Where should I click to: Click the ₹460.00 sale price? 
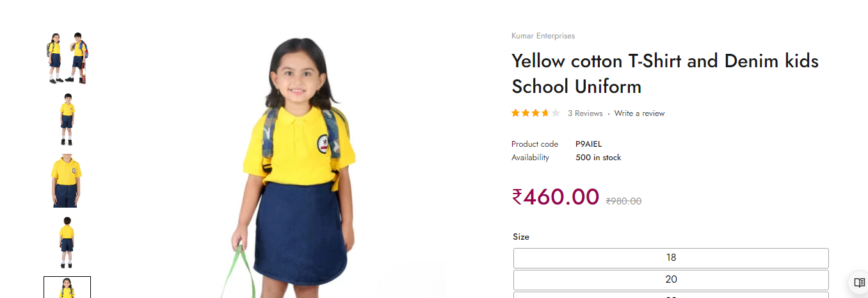[556, 197]
